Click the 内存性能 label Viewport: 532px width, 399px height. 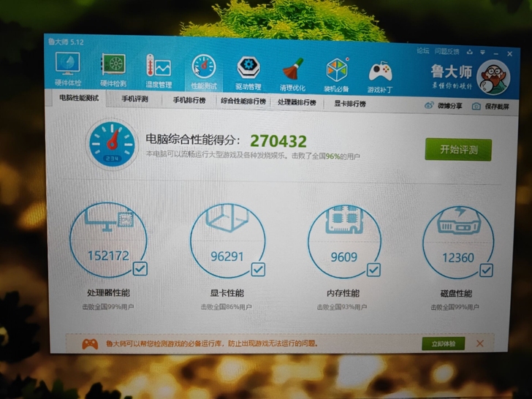click(343, 294)
